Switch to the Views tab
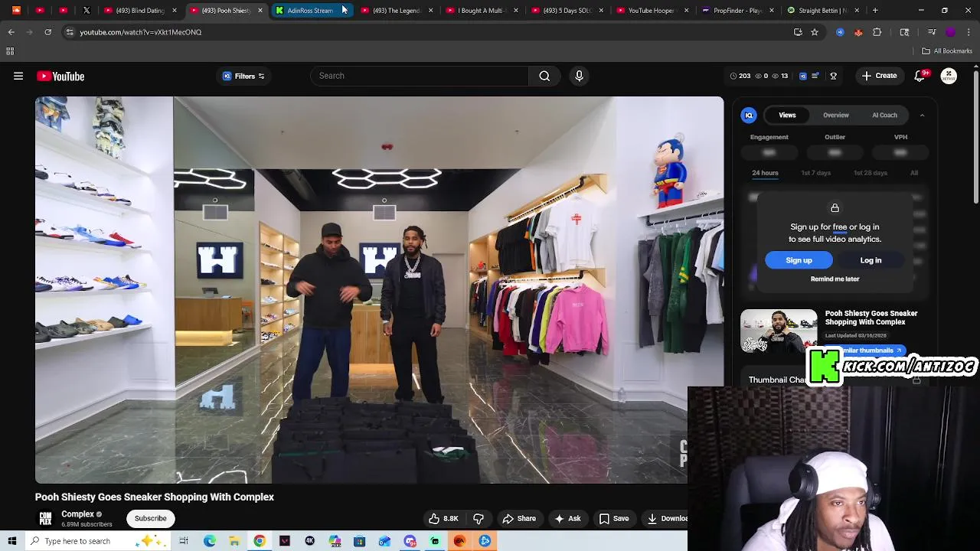This screenshot has height=551, width=980. (x=787, y=115)
